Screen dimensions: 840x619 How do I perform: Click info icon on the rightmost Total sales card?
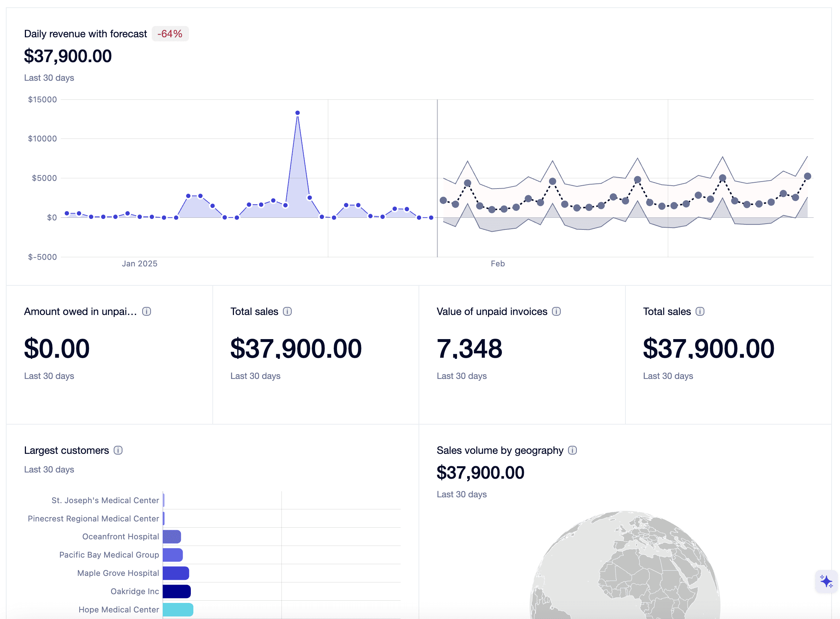[700, 311]
